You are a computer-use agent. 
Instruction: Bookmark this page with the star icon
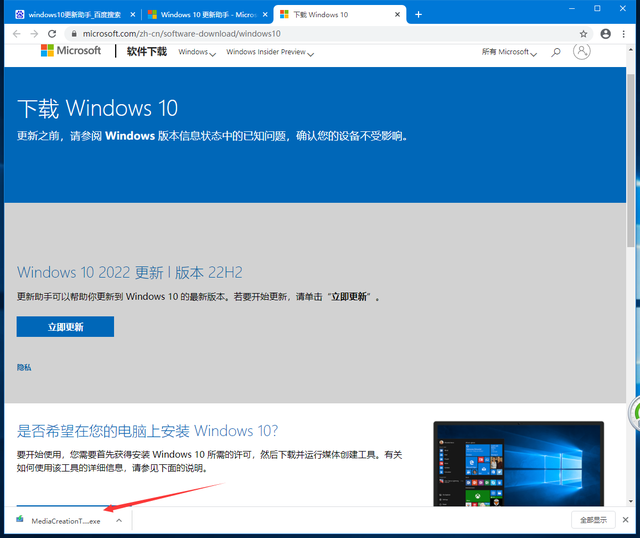coord(583,34)
